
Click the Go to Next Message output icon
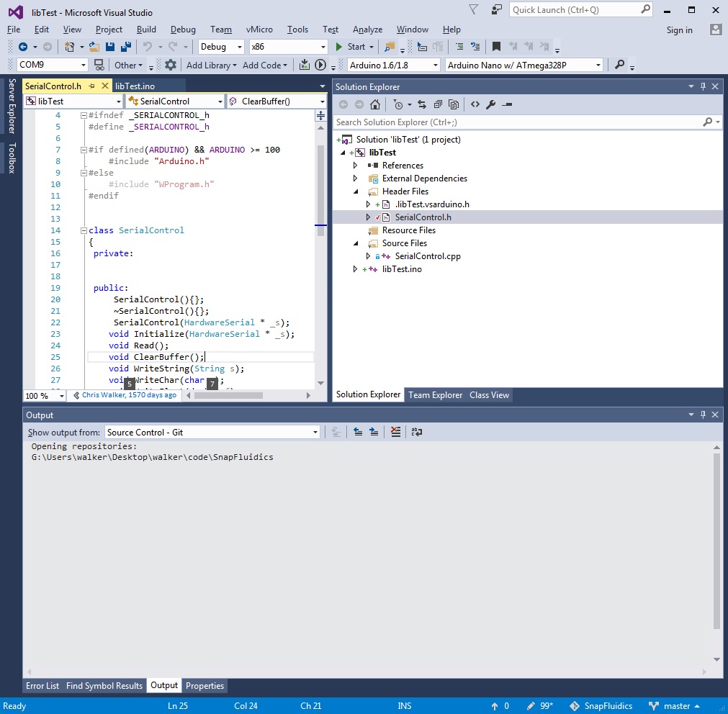(374, 433)
